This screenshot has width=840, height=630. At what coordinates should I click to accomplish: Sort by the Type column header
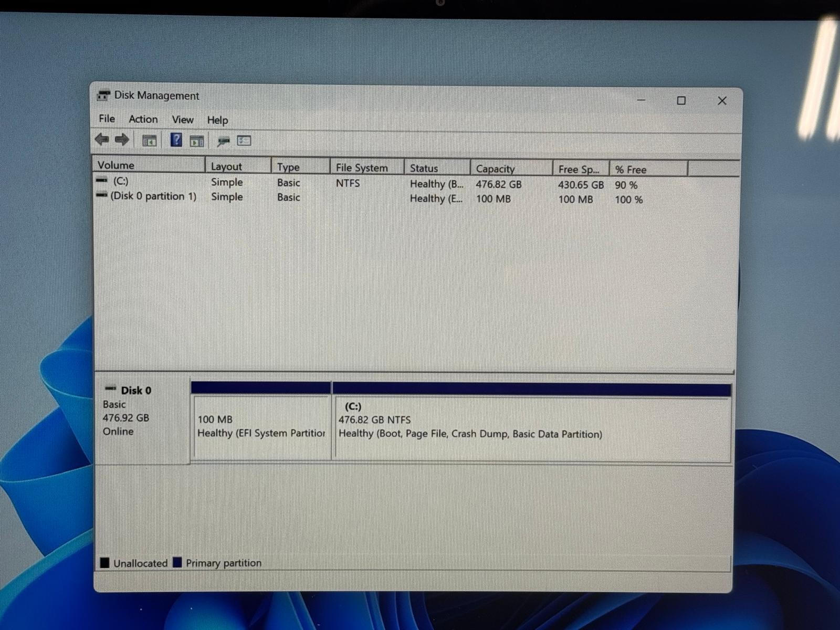(x=301, y=166)
